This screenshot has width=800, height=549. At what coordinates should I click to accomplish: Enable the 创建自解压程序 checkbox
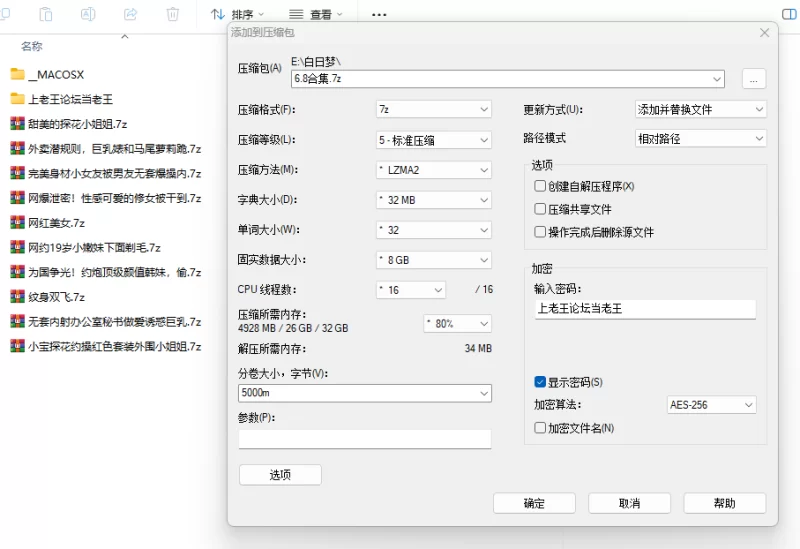point(540,186)
